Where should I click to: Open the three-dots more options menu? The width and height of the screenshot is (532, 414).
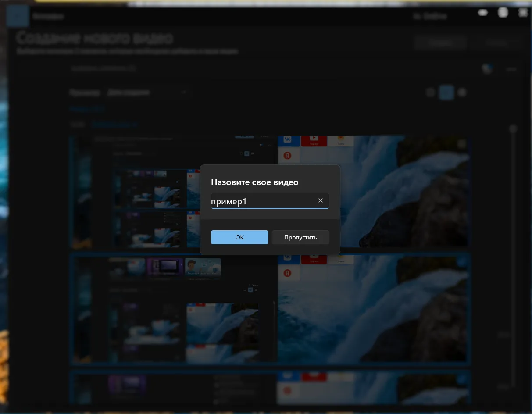(x=511, y=69)
